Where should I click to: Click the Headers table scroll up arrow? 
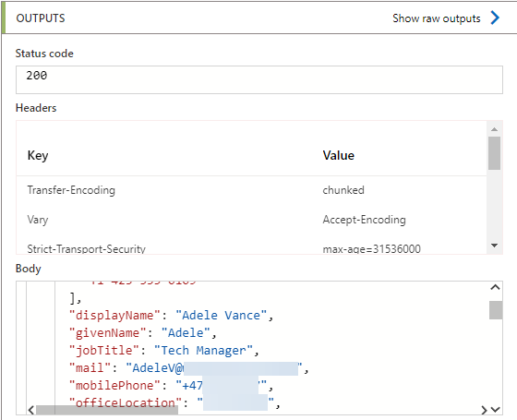tap(494, 129)
